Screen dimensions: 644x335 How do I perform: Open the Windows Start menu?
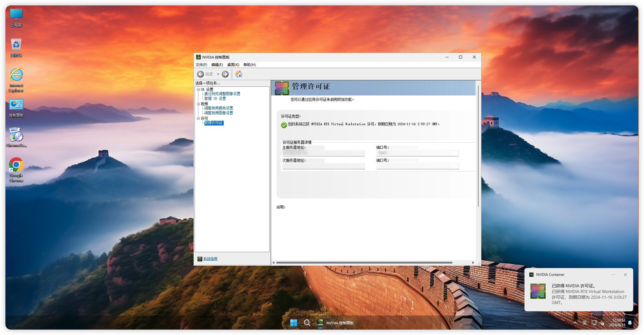(294, 323)
